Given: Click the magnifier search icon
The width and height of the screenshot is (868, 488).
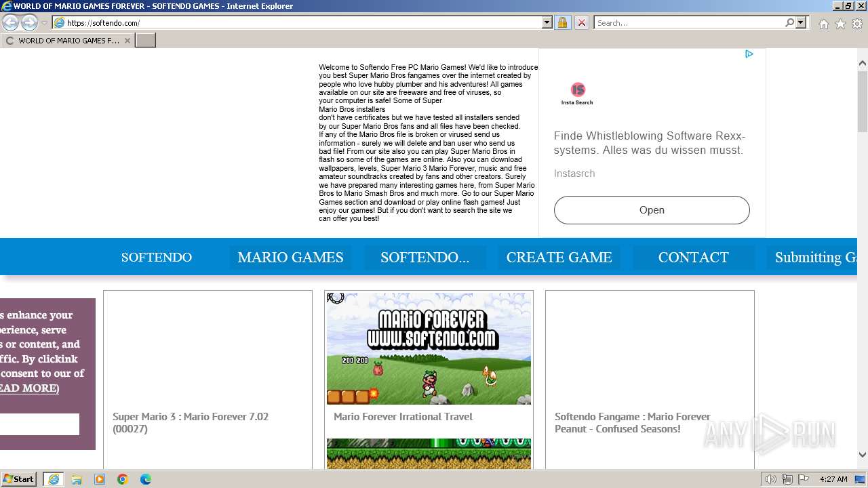Looking at the screenshot, I should click(x=789, y=22).
